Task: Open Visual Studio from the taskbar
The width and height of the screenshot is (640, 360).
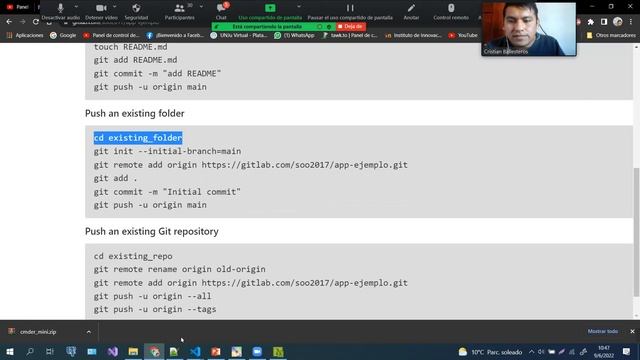Action: pyautogui.click(x=113, y=351)
